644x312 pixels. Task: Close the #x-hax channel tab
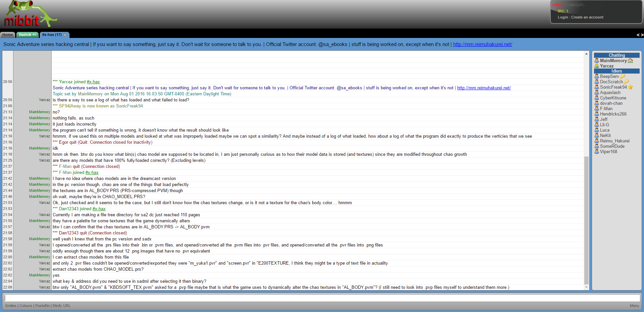[x=65, y=35]
